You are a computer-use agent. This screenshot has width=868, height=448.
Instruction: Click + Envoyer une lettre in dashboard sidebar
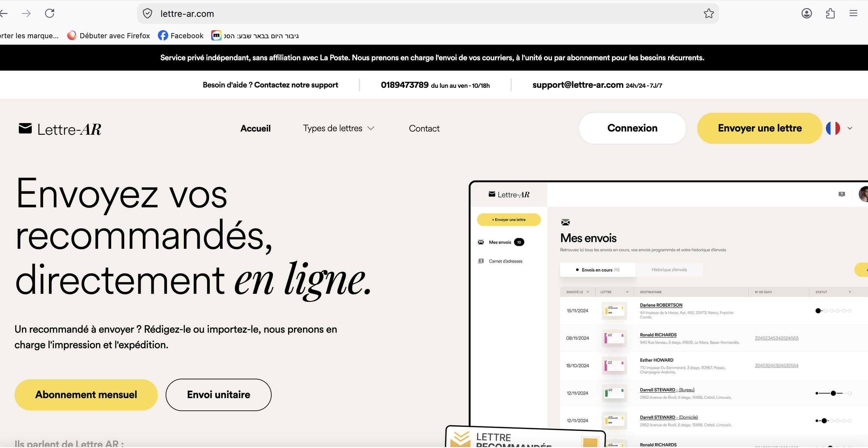tap(509, 220)
